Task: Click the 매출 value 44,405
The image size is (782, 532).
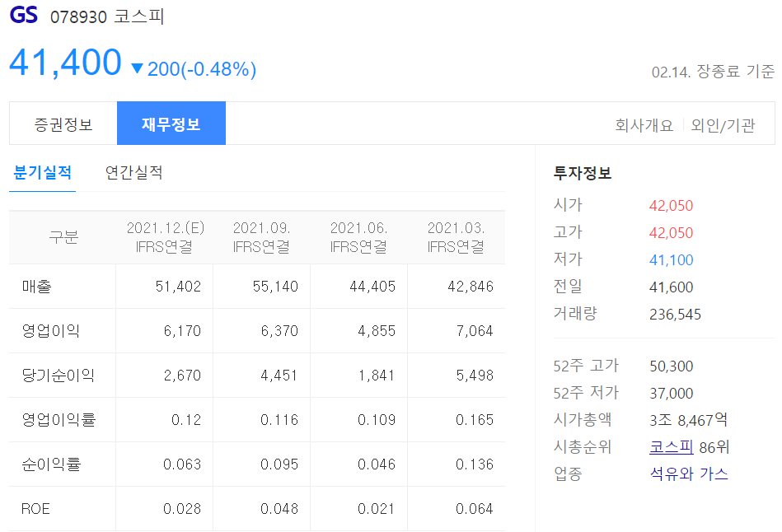Action: 372,287
